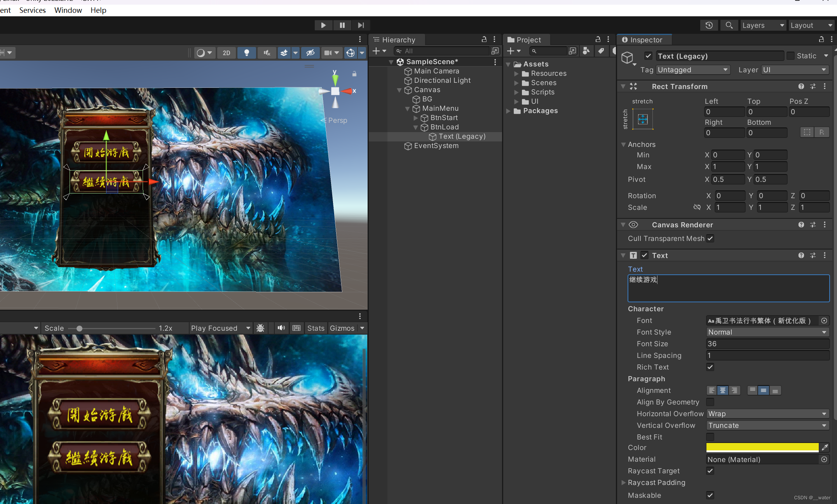837x504 pixels.
Task: Open the Undo History icon
Action: [x=709, y=25]
